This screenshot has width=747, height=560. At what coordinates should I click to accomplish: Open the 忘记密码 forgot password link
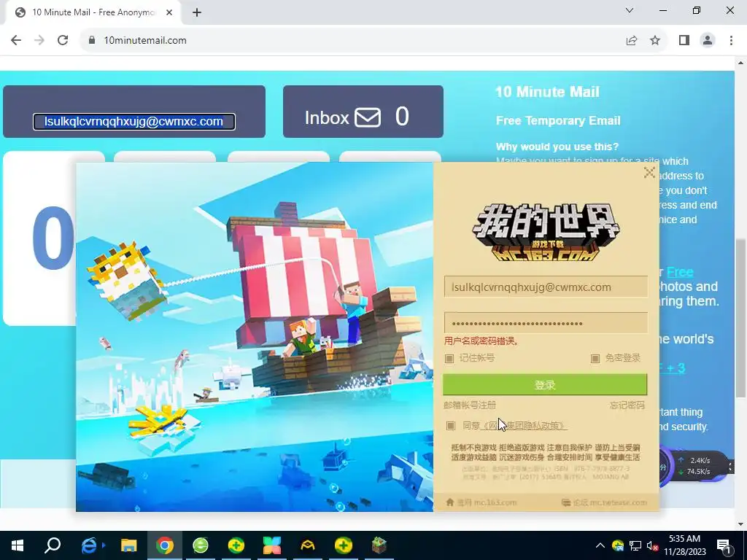point(627,405)
